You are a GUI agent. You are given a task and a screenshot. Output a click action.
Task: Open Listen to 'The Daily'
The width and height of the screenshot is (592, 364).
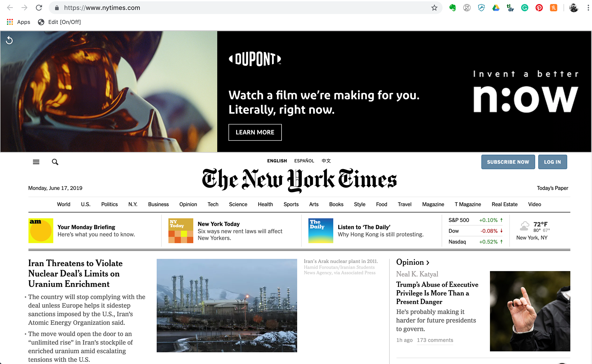(364, 227)
